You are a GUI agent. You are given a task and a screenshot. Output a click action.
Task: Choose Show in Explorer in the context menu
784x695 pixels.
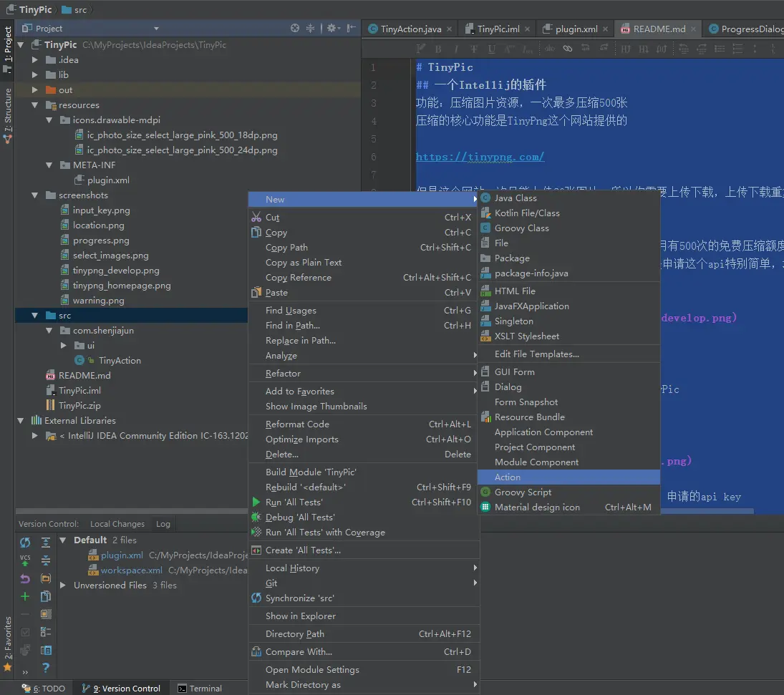[363, 616]
